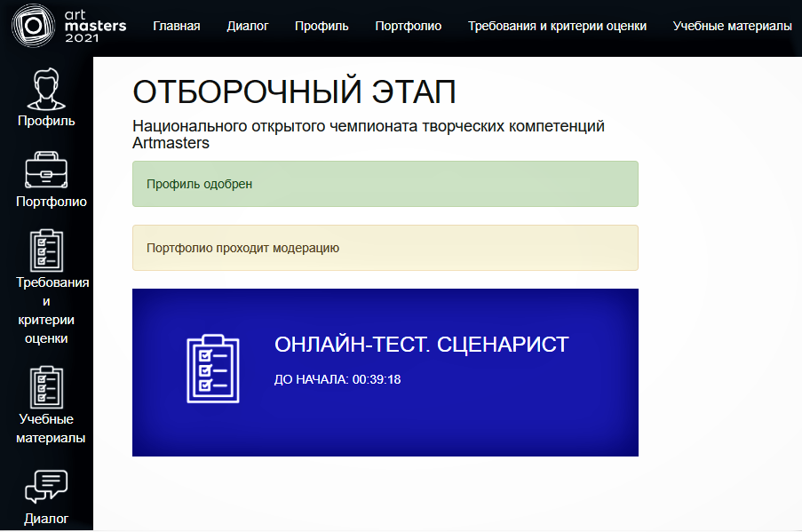Click the sidebar Профиль label

(46, 121)
